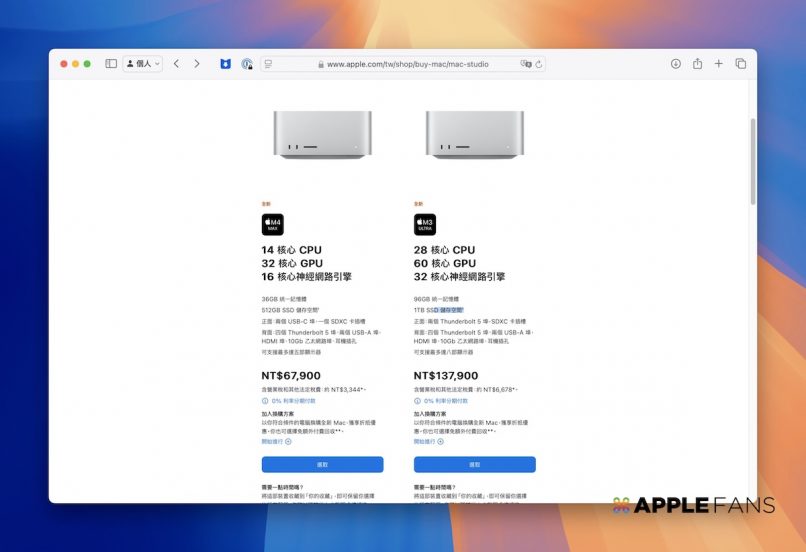806x552 pixels.
Task: Toggle the Safari sidebar
Action: [x=111, y=64]
